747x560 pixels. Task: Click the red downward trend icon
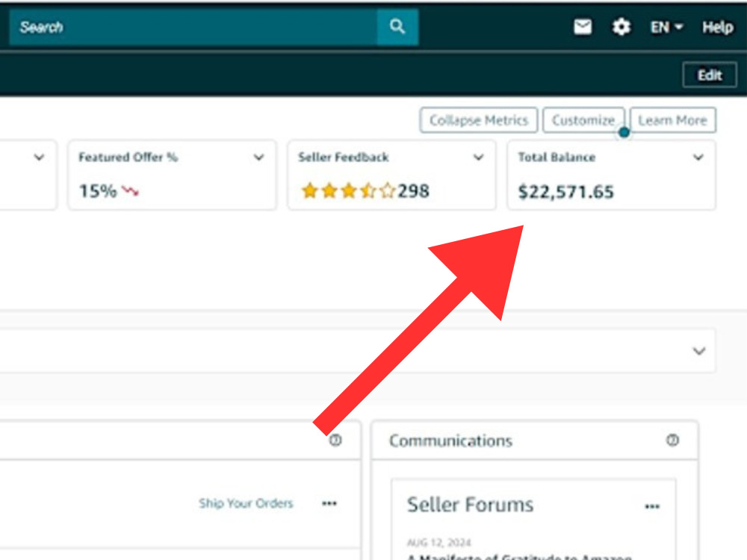pyautogui.click(x=130, y=191)
